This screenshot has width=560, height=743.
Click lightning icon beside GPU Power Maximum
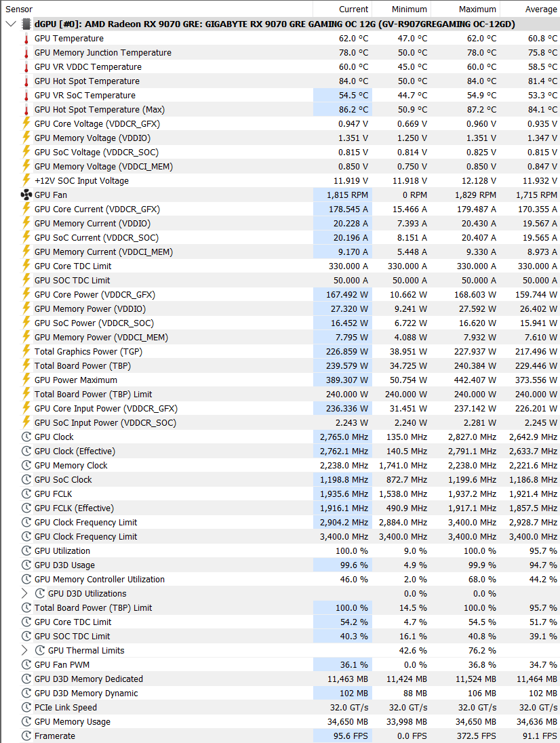[26, 380]
